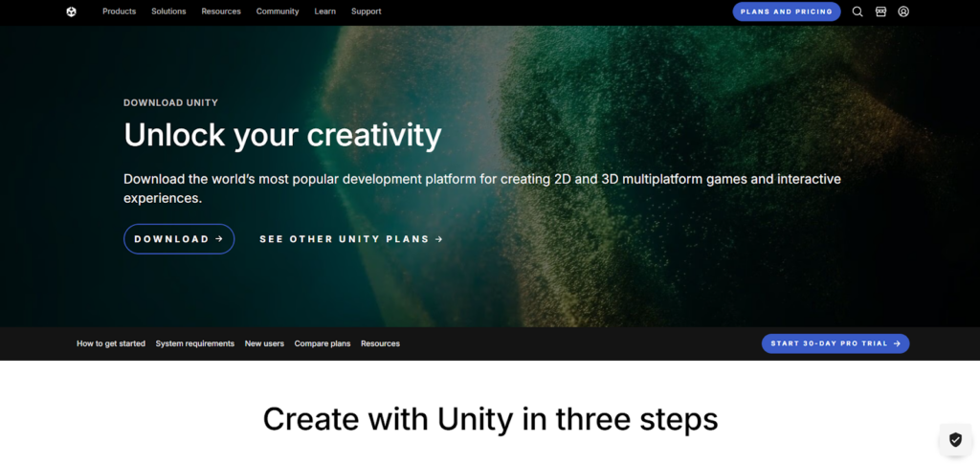Follow See Other Unity Plans link
This screenshot has width=980, height=464.
click(x=351, y=239)
